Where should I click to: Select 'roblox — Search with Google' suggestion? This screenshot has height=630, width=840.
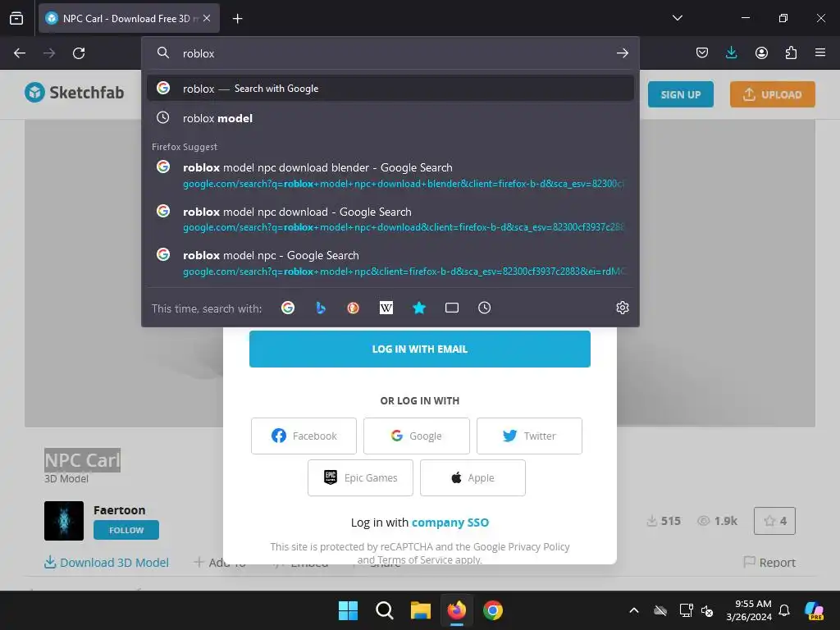390,89
